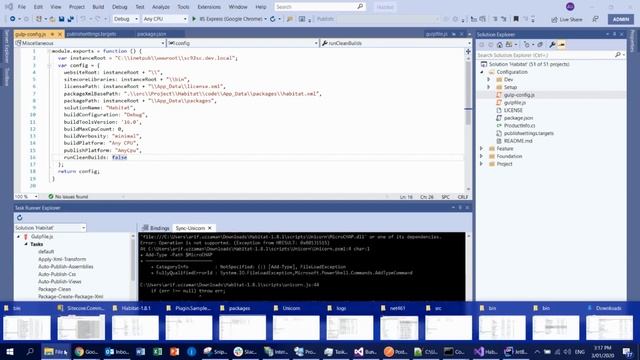Click the Home icon in Solution Explorer
Screen dimensions: 640x360
pyautogui.click(x=500, y=44)
